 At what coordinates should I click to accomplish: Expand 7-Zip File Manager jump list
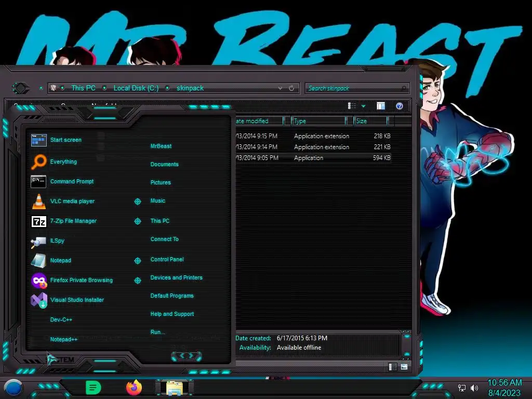[x=137, y=221]
